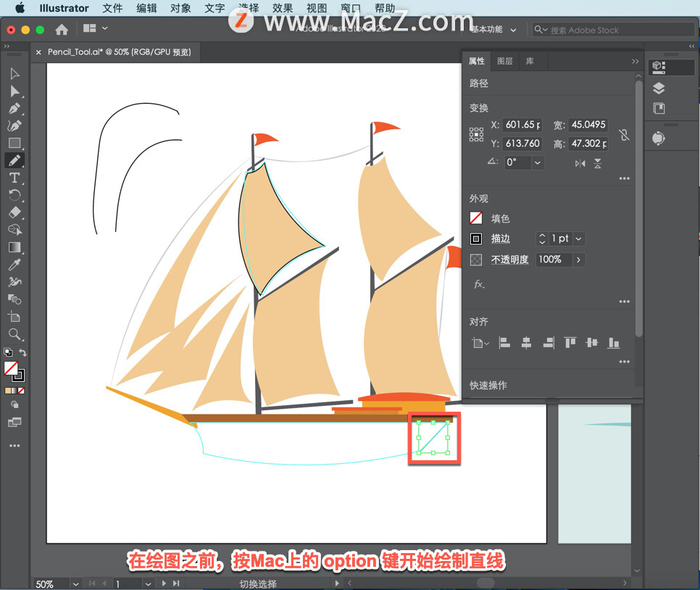Open stroke weight dropdown

point(578,238)
